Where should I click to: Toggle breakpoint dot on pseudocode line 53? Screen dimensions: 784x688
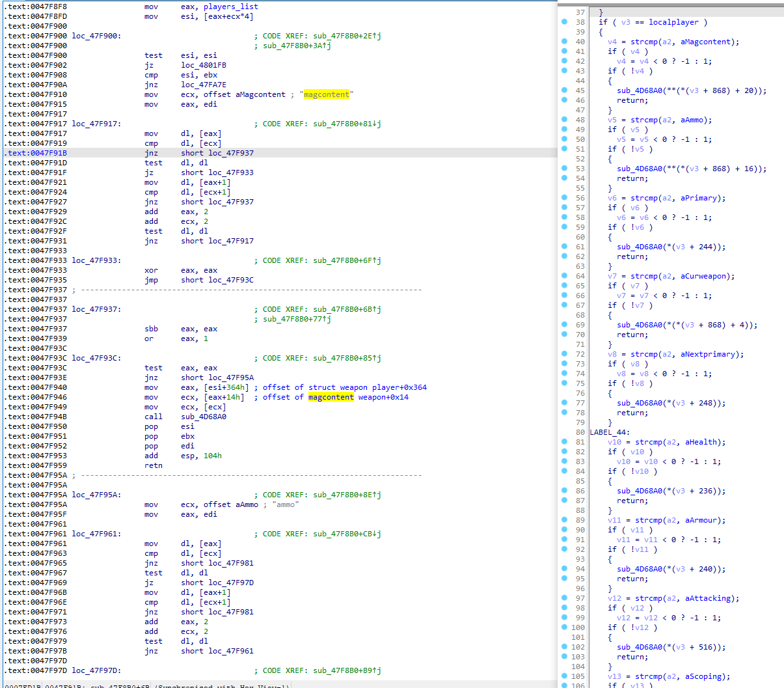pyautogui.click(x=564, y=169)
